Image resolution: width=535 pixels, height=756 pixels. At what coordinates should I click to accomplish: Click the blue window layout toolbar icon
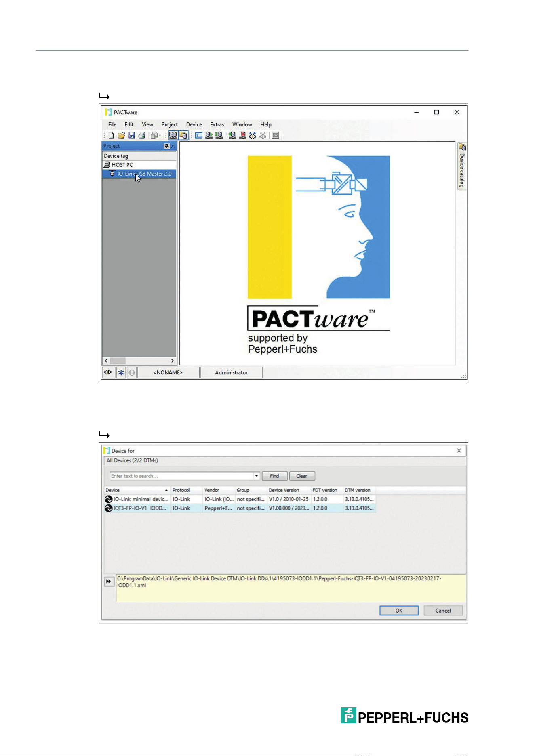tap(199, 135)
